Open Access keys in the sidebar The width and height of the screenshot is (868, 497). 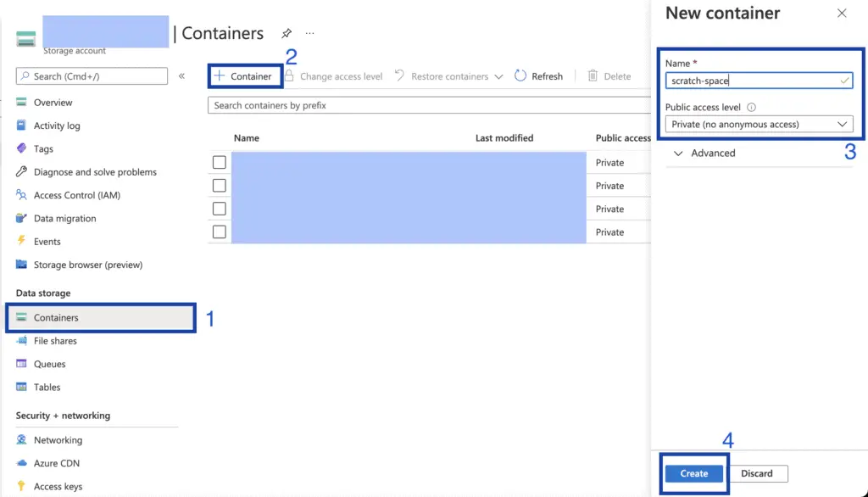(x=58, y=487)
